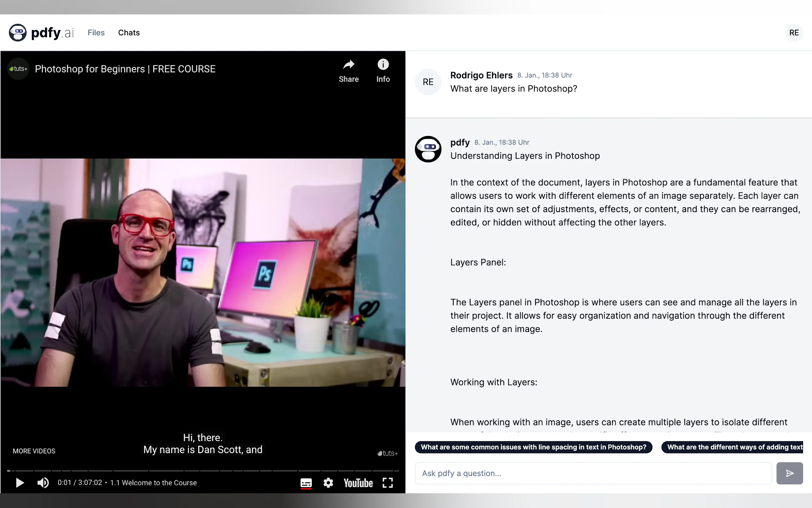
Task: Click the pdfy.ai logo
Action: point(41,33)
